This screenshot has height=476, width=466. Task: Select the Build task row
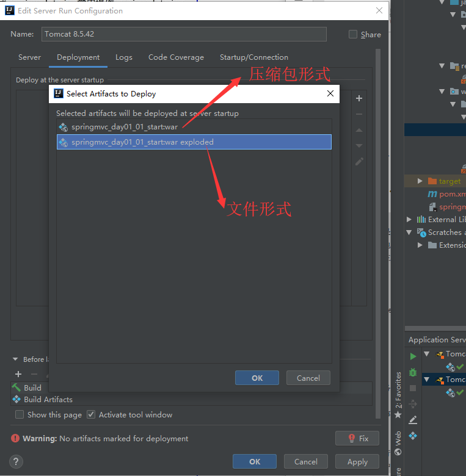click(x=191, y=388)
